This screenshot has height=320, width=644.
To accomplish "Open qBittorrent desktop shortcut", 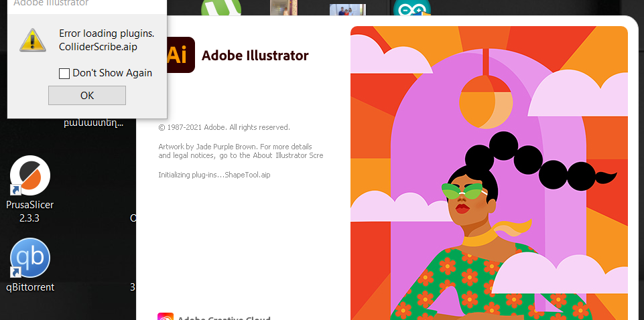I will pyautogui.click(x=30, y=258).
